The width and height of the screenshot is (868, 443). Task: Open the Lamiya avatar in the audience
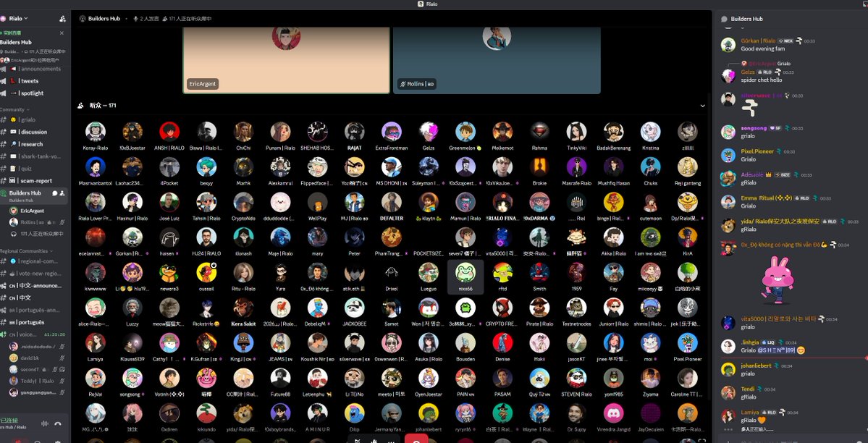[96, 343]
